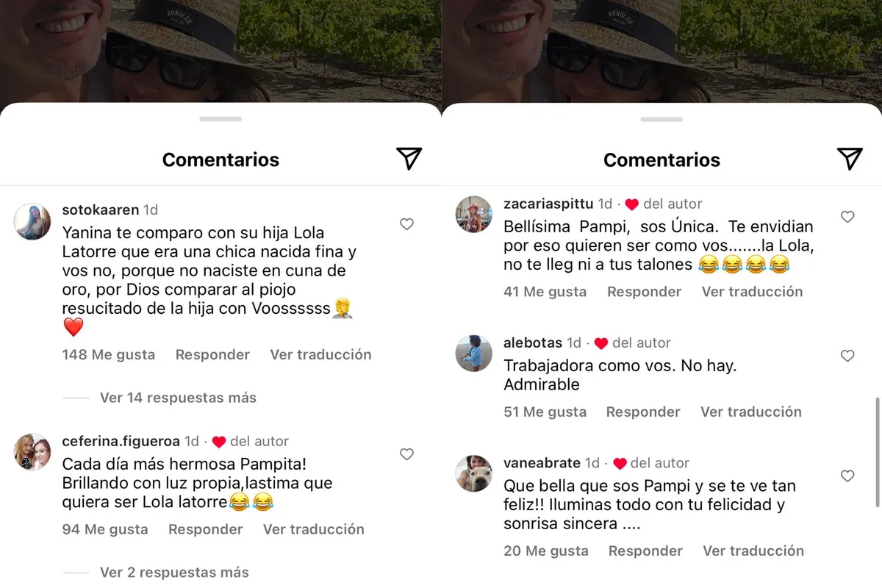Reply to alebotas's comment
Image resolution: width=882 pixels, height=588 pixels.
[x=643, y=412]
